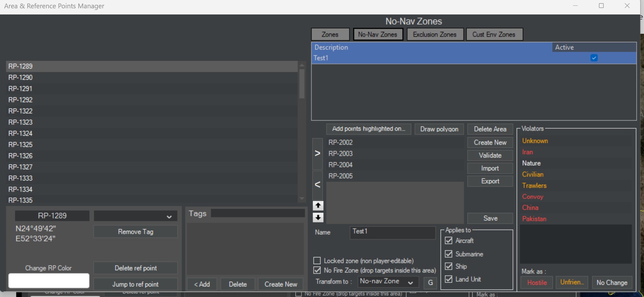Screen dimensions: 644x297
Task: Click the Import button
Action: point(490,168)
